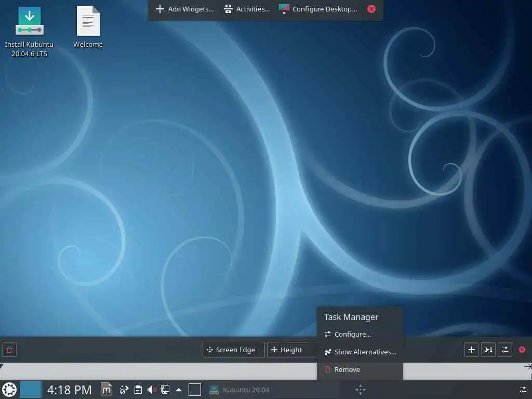The height and width of the screenshot is (399, 532).
Task: Click the plus add-widgets panel icon
Action: pyautogui.click(x=472, y=350)
